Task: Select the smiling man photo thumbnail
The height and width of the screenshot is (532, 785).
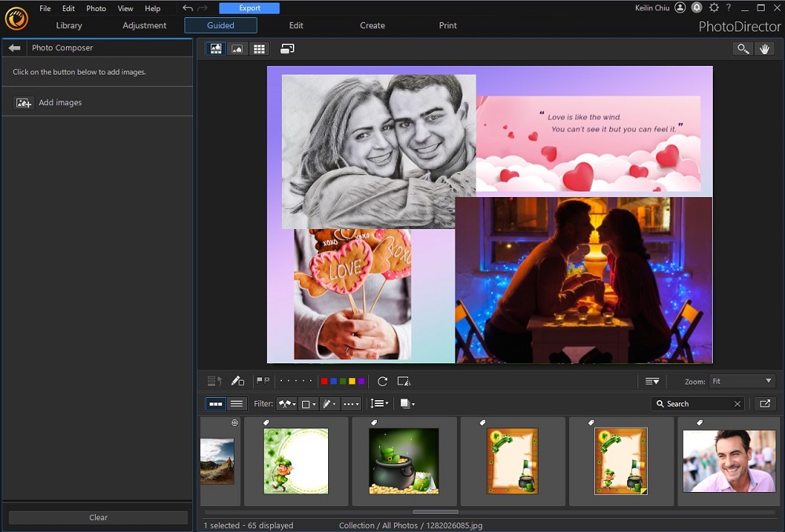Action: click(728, 461)
